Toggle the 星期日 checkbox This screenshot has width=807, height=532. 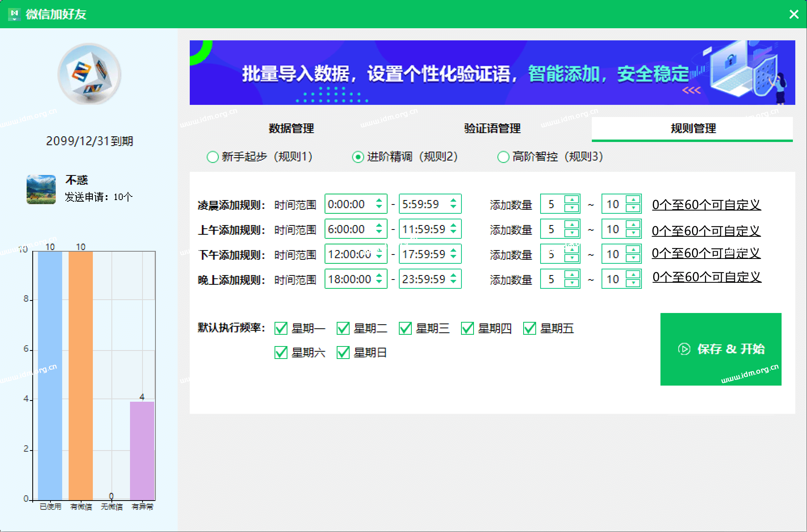[343, 353]
